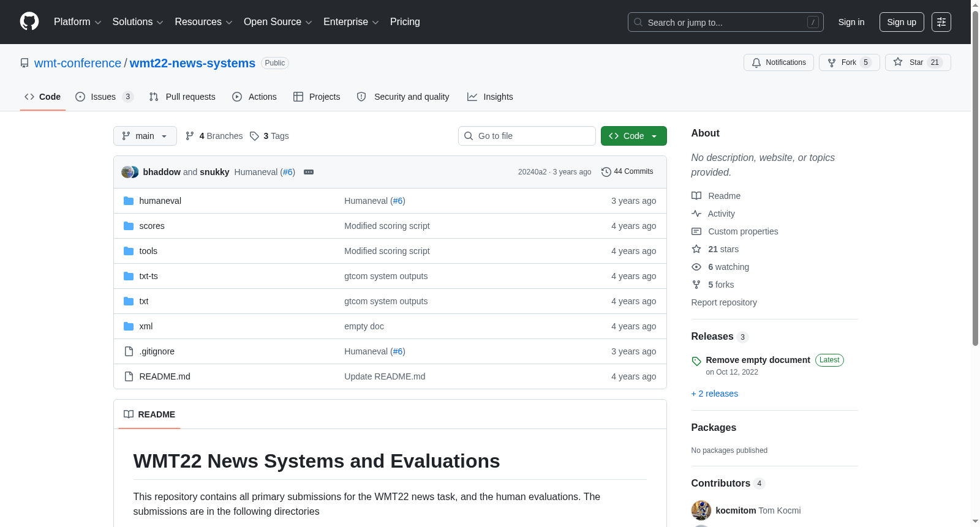Image resolution: width=980 pixels, height=527 pixels.
Task: Click the README.md file icon
Action: click(129, 376)
